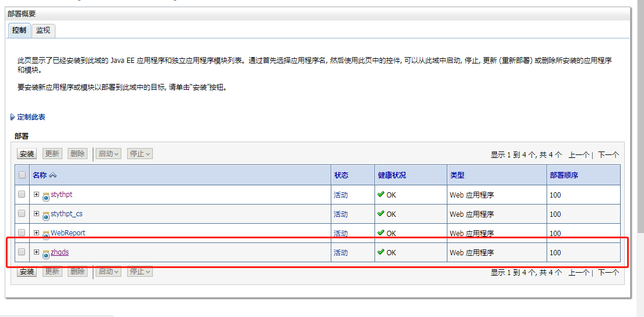The height and width of the screenshot is (317, 644).
Task: Click the top 安装 button
Action: pos(27,154)
